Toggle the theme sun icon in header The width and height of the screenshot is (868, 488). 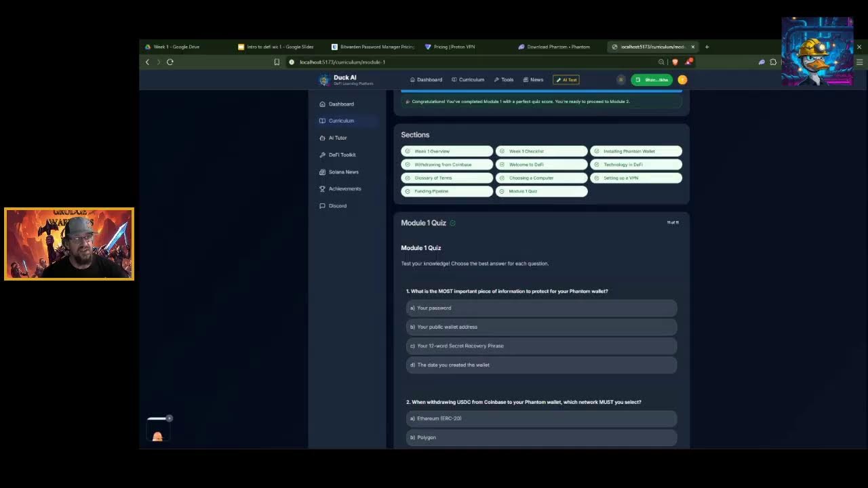point(620,79)
